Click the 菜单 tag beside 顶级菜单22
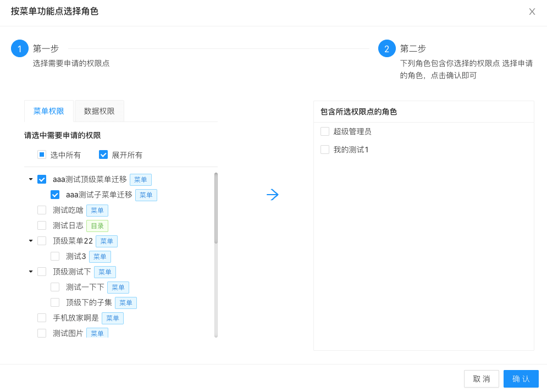Viewport: 547px width, 392px height. point(107,241)
